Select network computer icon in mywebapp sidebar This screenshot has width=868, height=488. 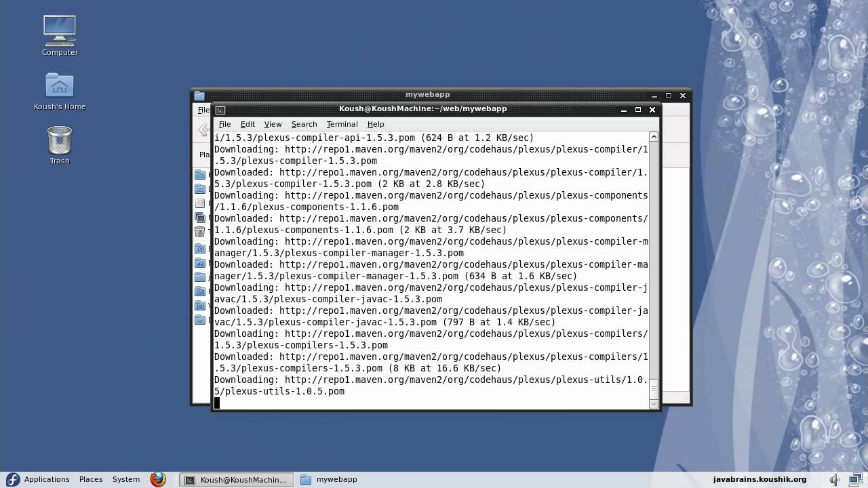[200, 218]
